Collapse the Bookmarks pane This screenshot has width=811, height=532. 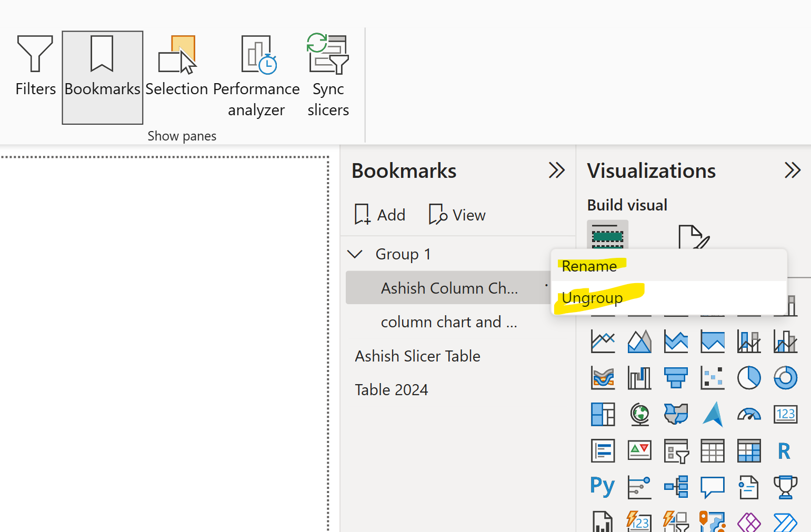tap(557, 170)
